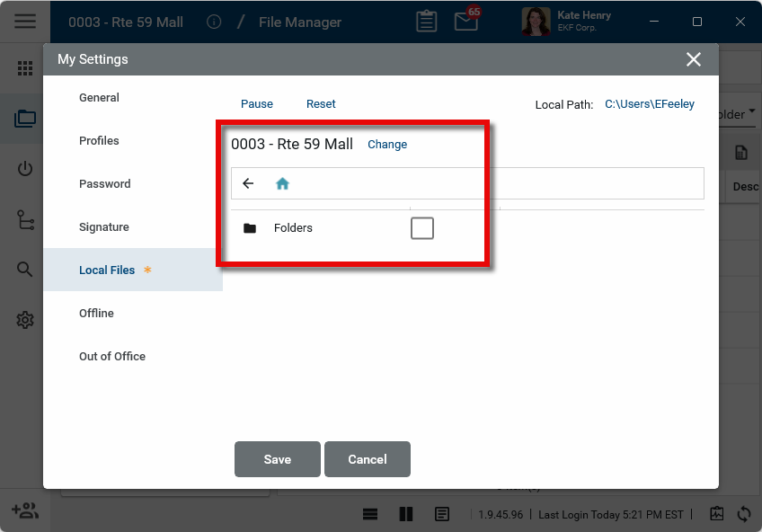The image size is (762, 532).
Task: Click the Cancel button
Action: [x=368, y=459]
